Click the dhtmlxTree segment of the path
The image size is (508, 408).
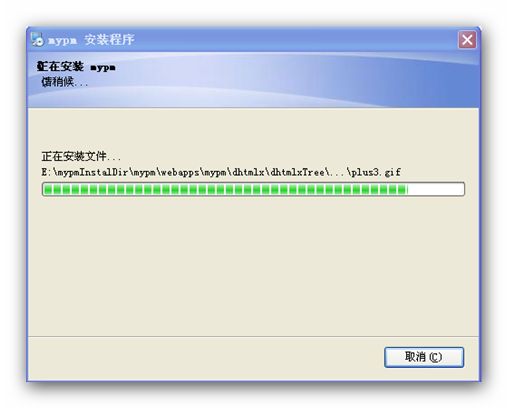[297, 172]
